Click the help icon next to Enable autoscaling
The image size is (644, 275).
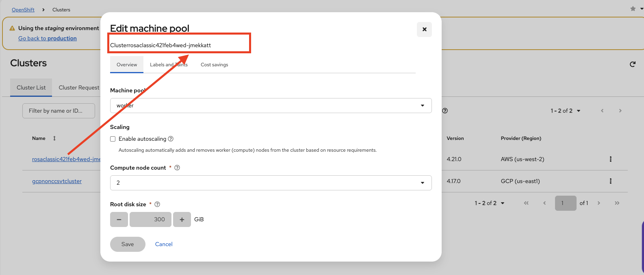tap(171, 139)
